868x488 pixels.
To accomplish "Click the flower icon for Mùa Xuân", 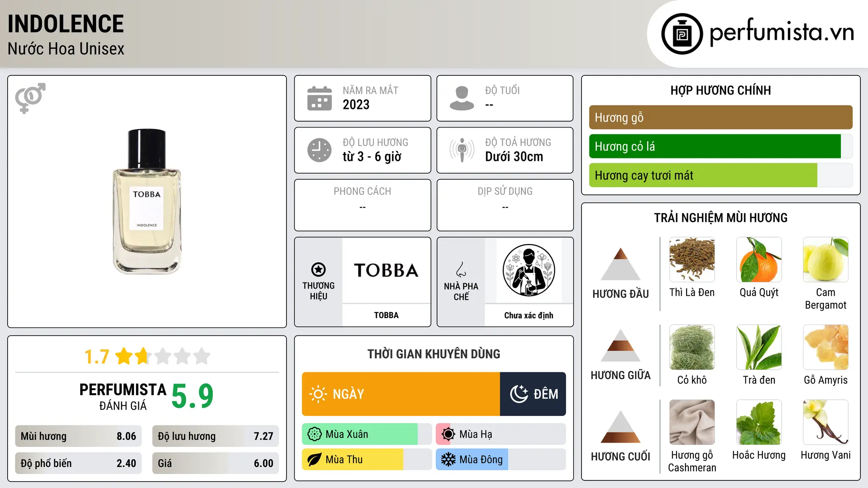I will pos(314,434).
